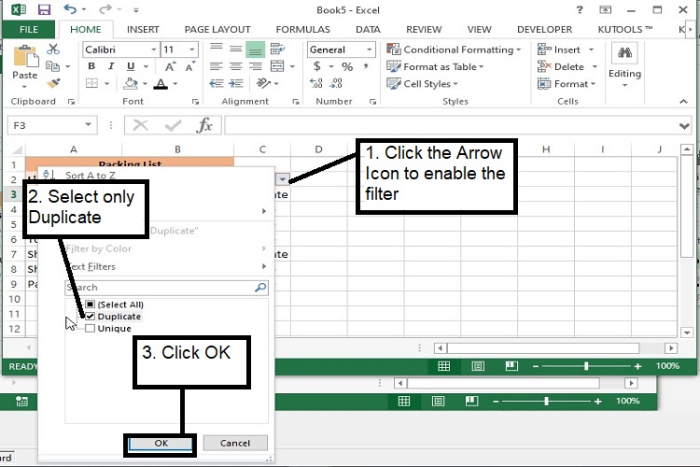Click Decrease Indent icon

[x=217, y=83]
